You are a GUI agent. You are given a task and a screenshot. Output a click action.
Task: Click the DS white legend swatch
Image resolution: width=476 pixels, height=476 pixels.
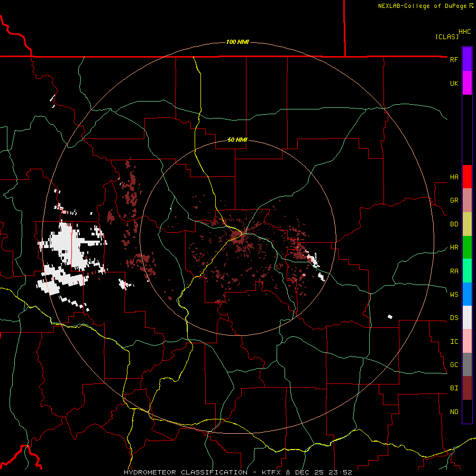point(467,317)
